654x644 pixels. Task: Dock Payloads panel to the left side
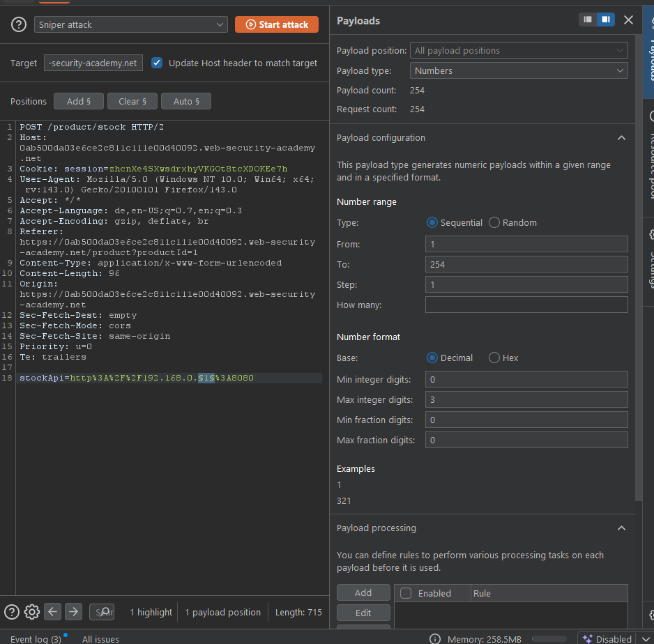pos(588,20)
